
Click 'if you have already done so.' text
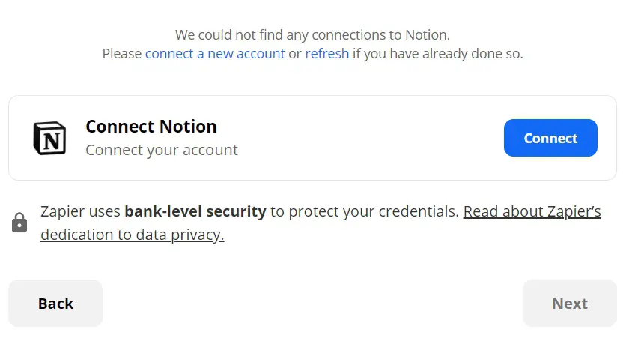tap(438, 54)
